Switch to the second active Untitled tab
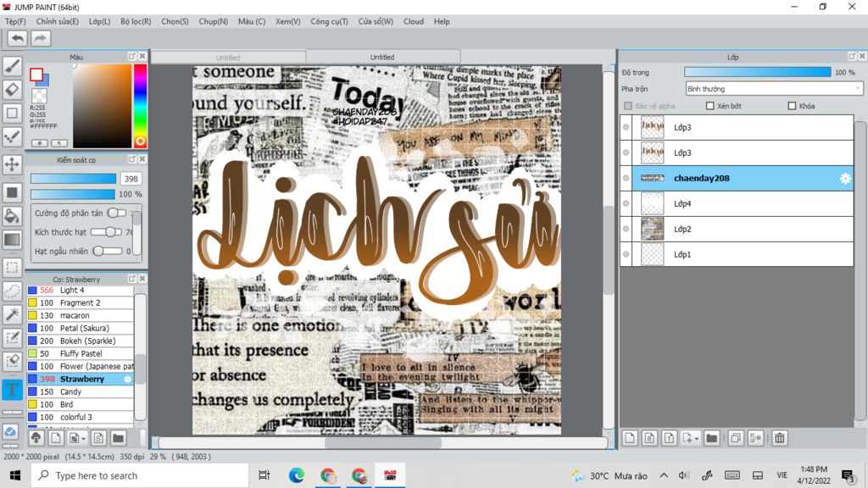The width and height of the screenshot is (868, 488). click(x=382, y=57)
